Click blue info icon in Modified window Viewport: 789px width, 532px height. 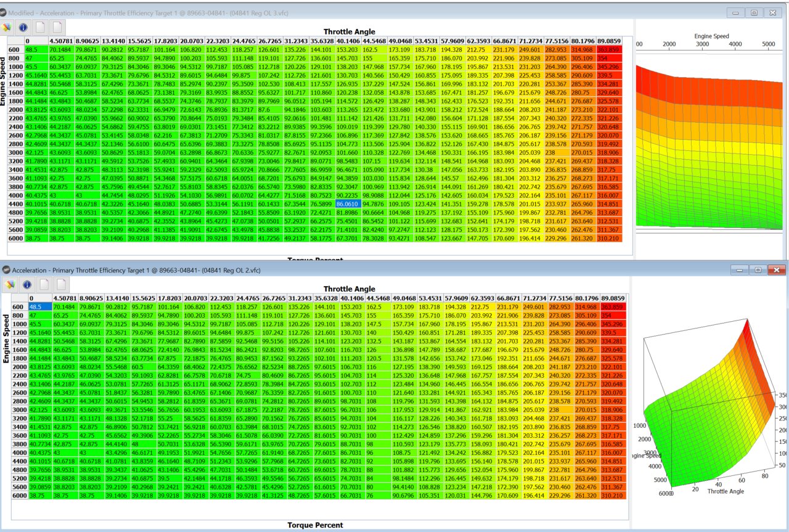click(x=24, y=27)
